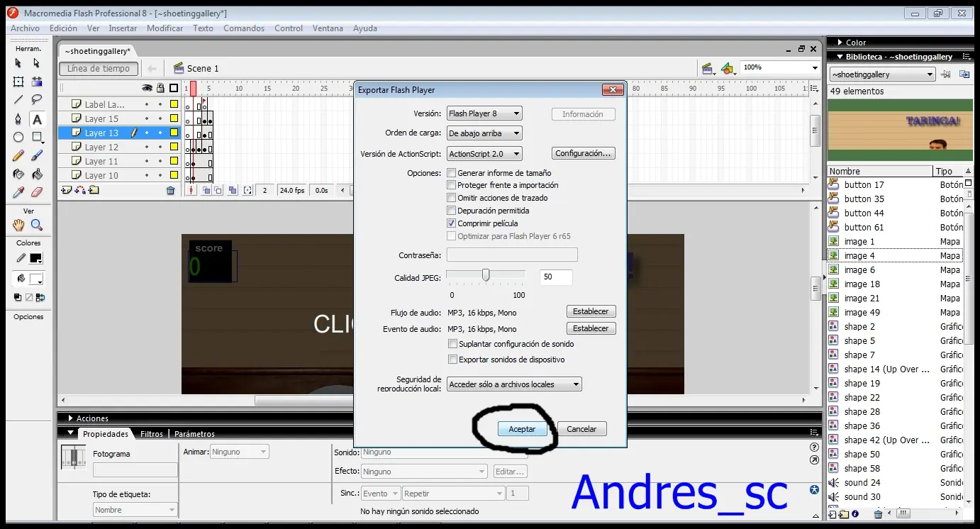Enable Exportar sonidos de dispositivo
980x529 pixels.
(x=453, y=360)
